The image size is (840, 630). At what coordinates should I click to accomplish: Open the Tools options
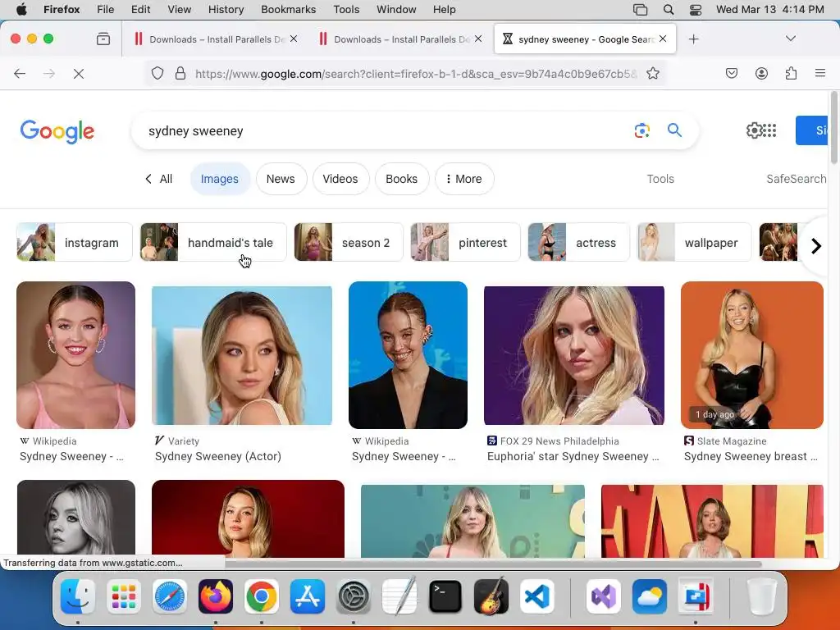pyautogui.click(x=660, y=179)
